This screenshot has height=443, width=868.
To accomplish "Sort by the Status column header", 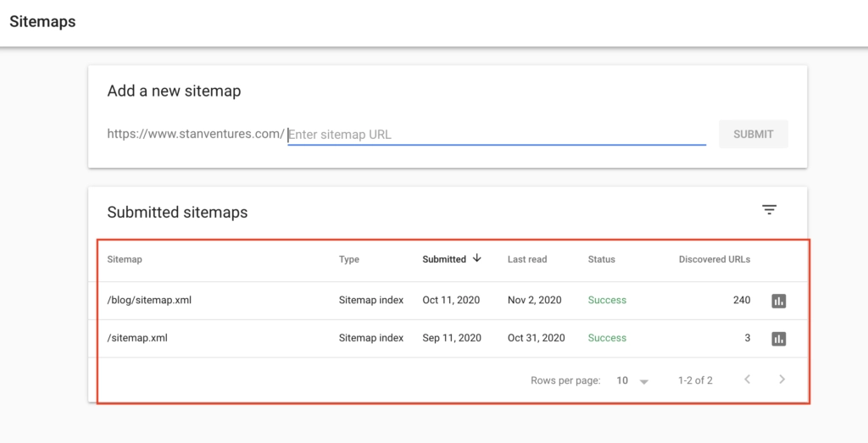I will pyautogui.click(x=601, y=259).
